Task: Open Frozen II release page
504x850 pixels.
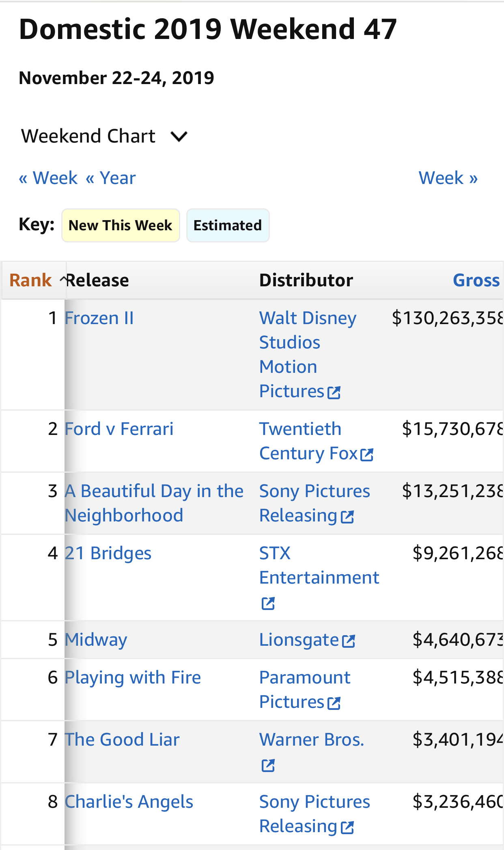Action: [x=99, y=318]
